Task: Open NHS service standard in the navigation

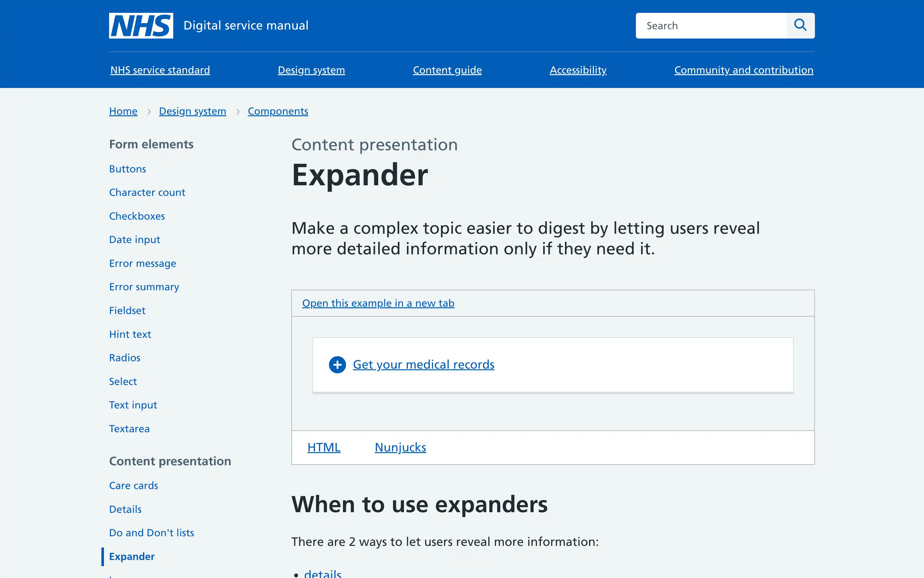Action: pos(160,70)
